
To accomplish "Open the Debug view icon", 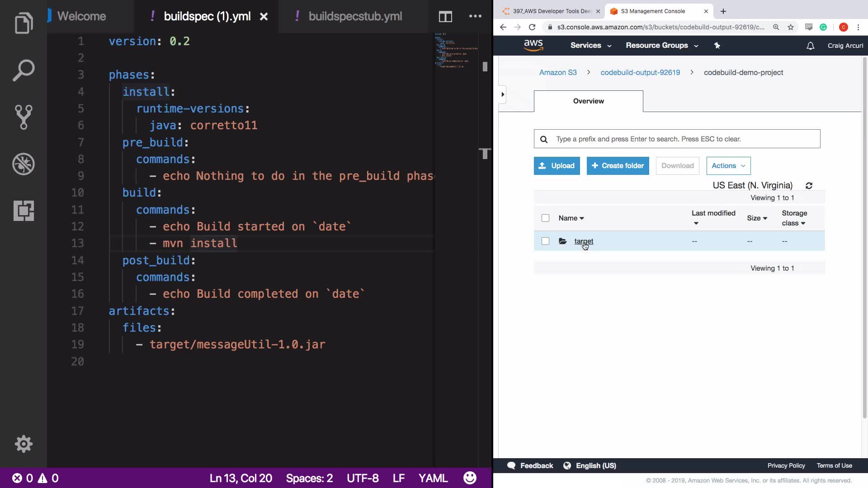I will tap(24, 164).
